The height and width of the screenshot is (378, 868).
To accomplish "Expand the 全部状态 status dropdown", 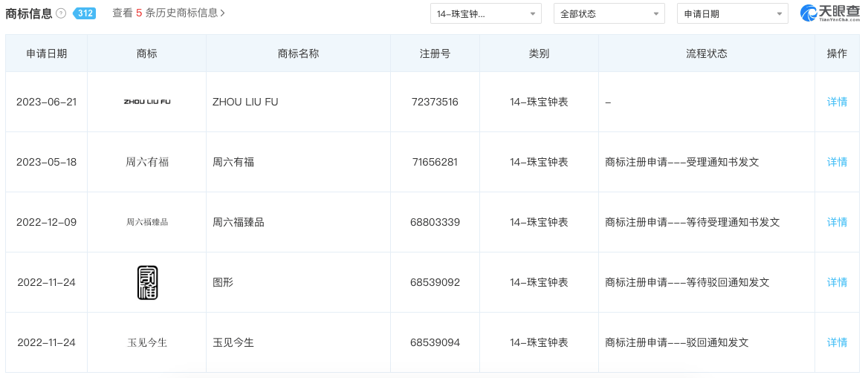I will coord(609,14).
